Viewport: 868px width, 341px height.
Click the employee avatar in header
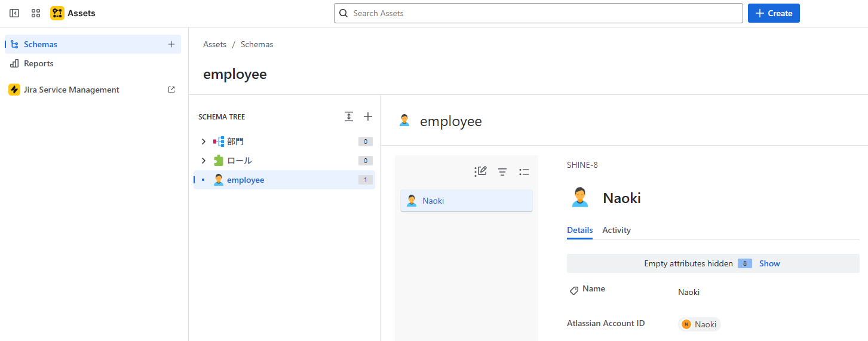pos(404,121)
